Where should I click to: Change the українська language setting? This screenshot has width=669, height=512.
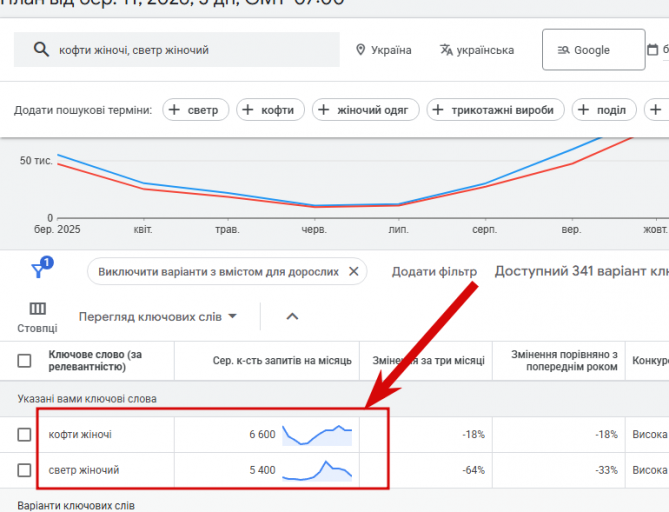pos(477,50)
